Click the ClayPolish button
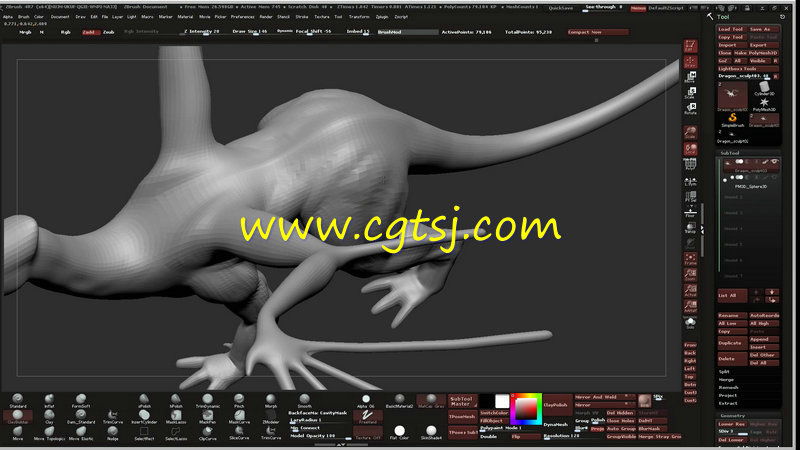The image size is (800, 450). click(x=556, y=405)
